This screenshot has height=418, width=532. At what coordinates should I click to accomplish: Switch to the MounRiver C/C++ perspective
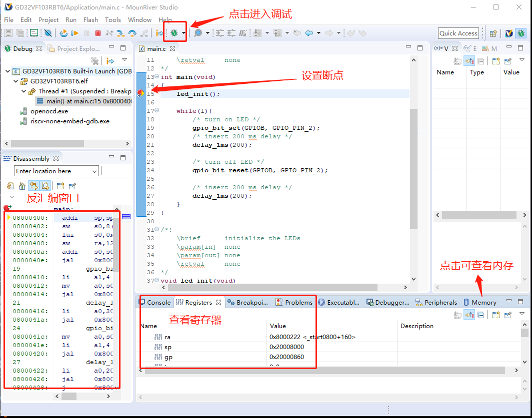[x=508, y=33]
